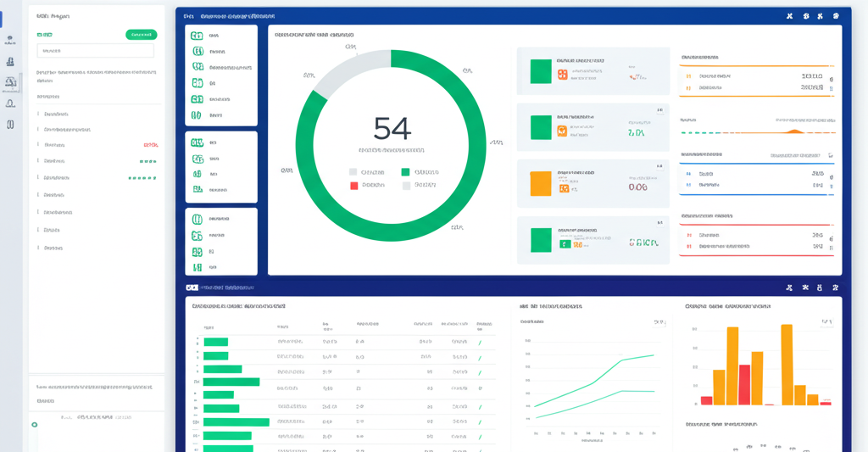The image size is (868, 452).
Task: Open the corner badge on the orange metric card
Action: tap(659, 166)
